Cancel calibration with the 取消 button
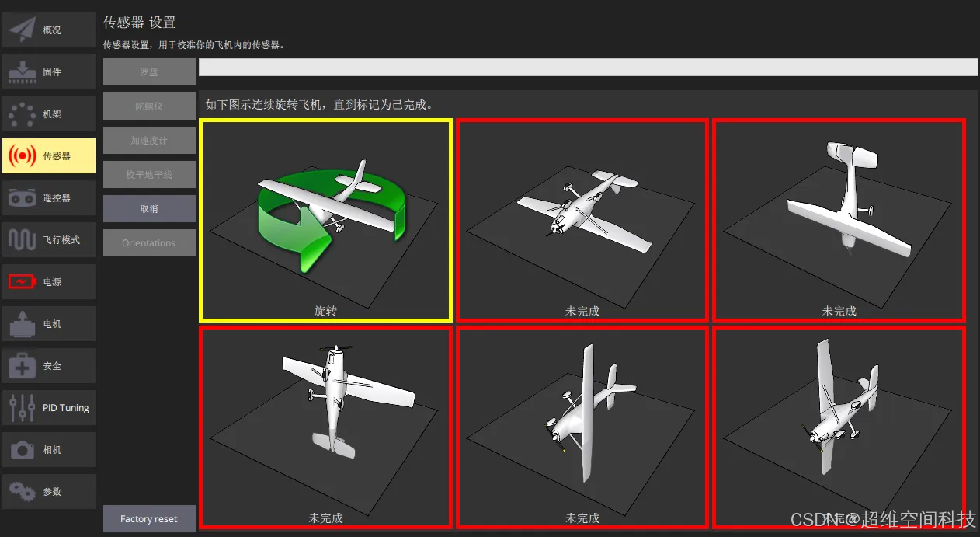Viewport: 980px width, 537px height. pyautogui.click(x=149, y=208)
